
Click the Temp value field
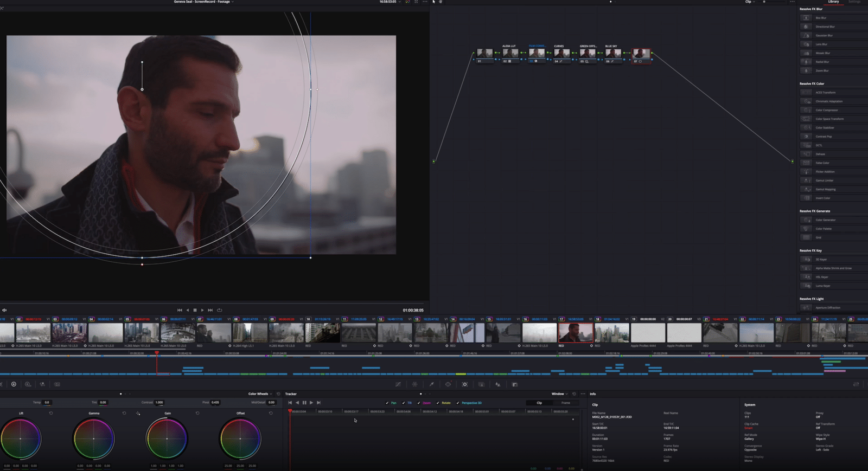coord(47,402)
